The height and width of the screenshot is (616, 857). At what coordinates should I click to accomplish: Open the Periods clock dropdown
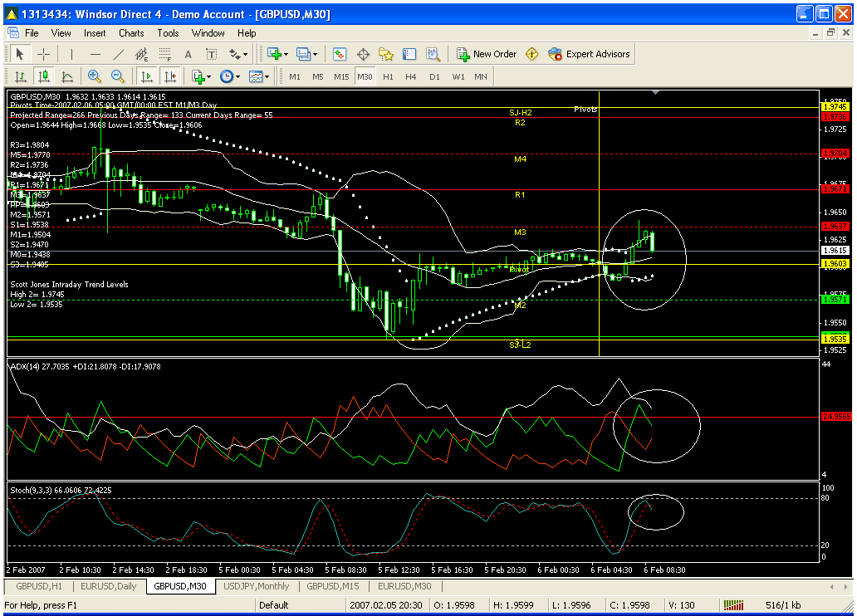pos(230,76)
